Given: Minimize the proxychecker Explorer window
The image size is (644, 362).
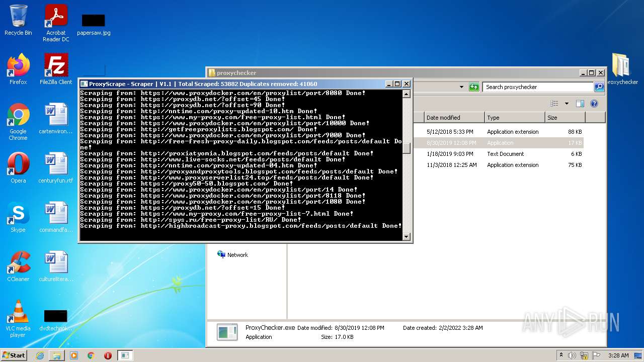Looking at the screenshot, I should [583, 73].
